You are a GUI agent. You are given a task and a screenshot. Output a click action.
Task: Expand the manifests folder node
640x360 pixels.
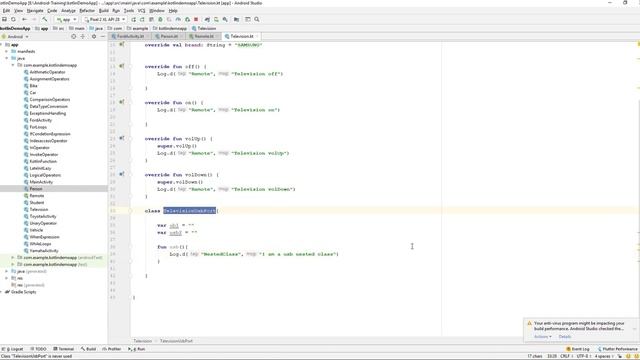click(x=7, y=51)
